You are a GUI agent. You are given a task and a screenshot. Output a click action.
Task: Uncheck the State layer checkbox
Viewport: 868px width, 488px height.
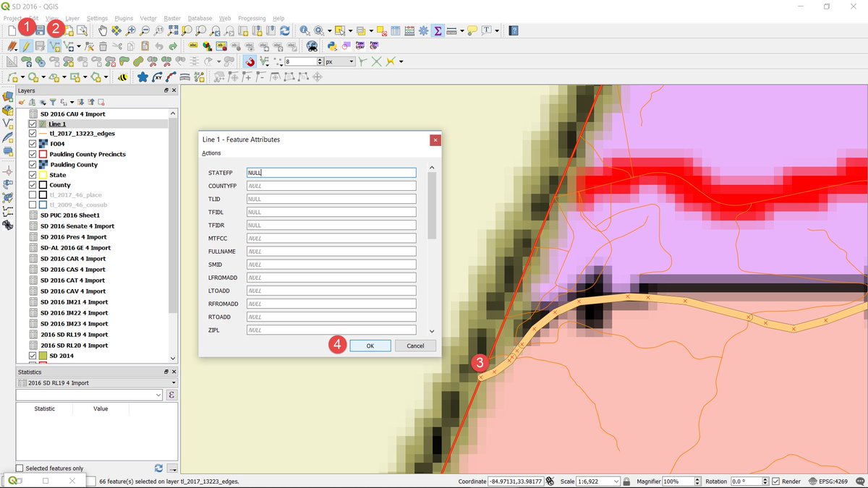33,175
